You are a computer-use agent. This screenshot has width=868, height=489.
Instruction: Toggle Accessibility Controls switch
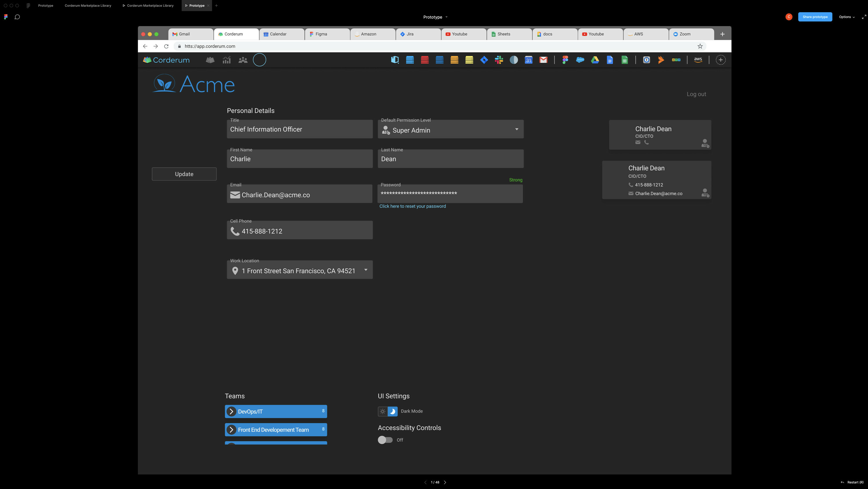pyautogui.click(x=385, y=440)
